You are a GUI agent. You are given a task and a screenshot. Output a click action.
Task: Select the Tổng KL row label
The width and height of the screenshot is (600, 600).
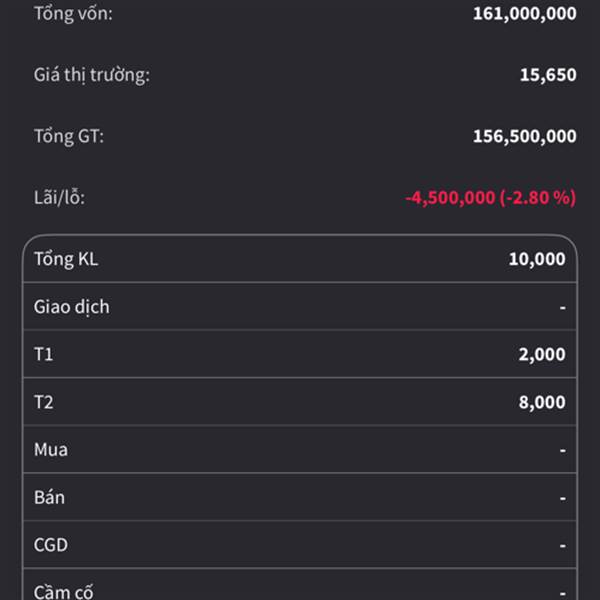point(66,259)
